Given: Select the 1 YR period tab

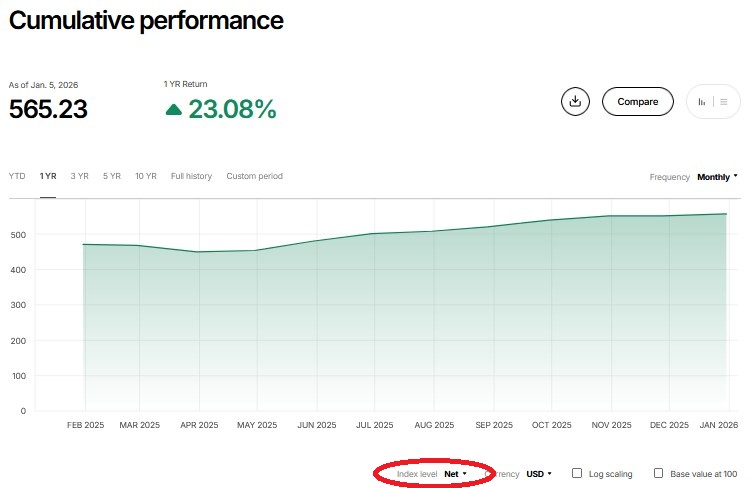Looking at the screenshot, I should pyautogui.click(x=48, y=176).
